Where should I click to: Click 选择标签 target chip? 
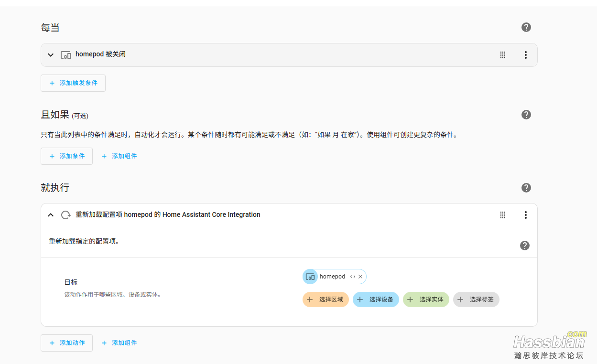click(x=476, y=300)
